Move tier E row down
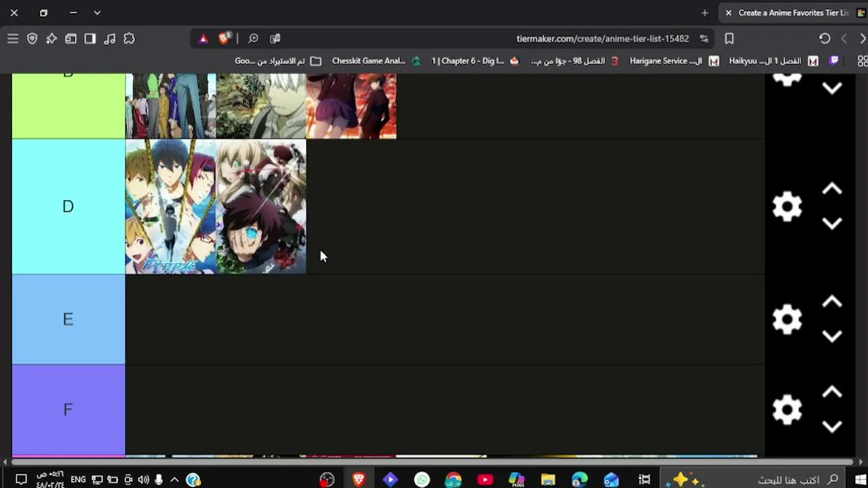 point(832,336)
